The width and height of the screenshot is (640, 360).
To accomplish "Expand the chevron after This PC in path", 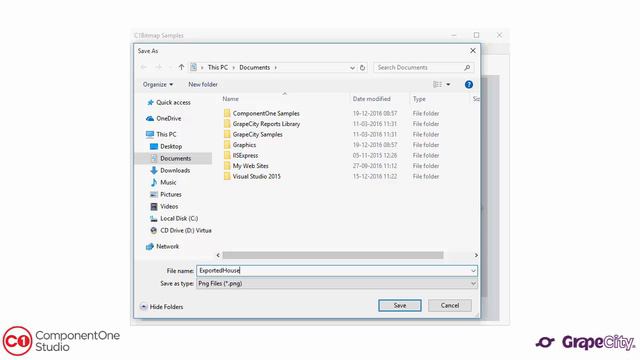I will (x=233, y=68).
